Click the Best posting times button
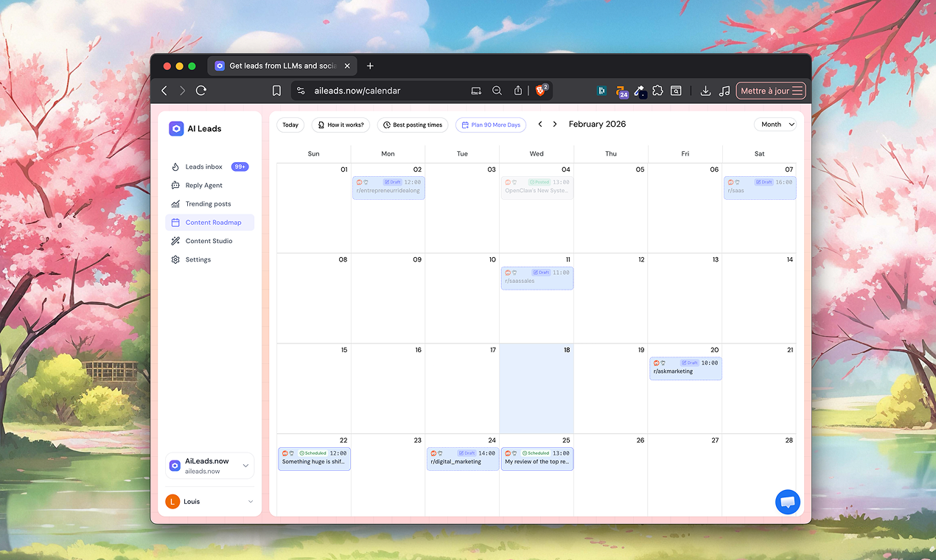Screen dimensions: 936x560 (413, 125)
